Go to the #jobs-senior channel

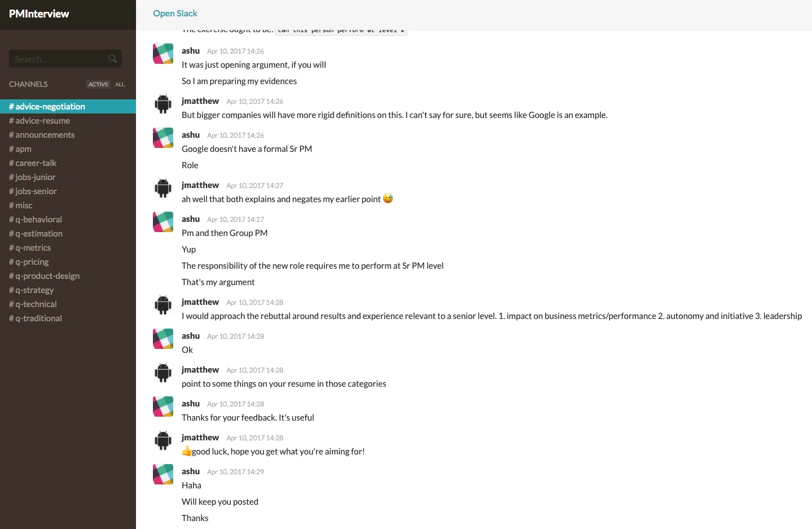(x=33, y=191)
